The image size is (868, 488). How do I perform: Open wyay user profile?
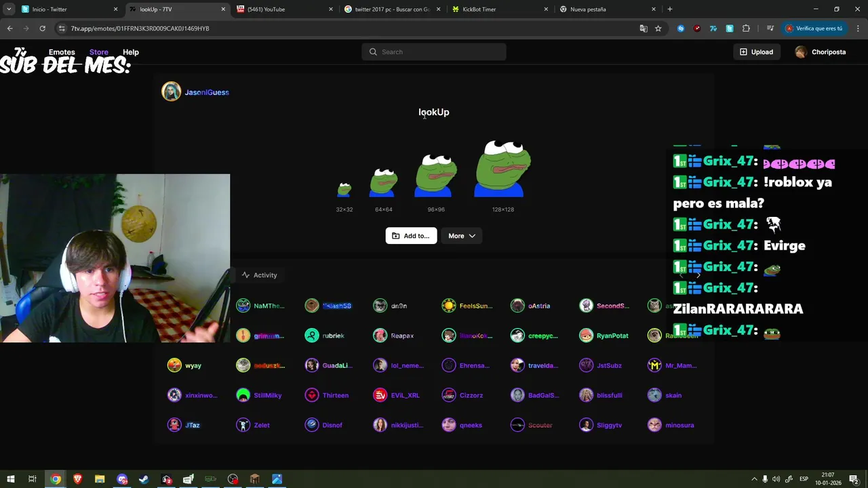point(184,365)
